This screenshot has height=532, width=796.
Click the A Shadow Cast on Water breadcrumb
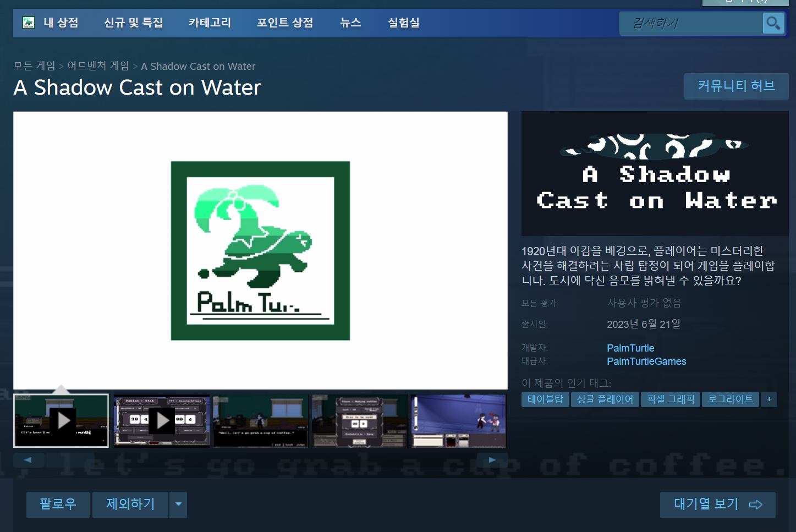[x=198, y=66]
